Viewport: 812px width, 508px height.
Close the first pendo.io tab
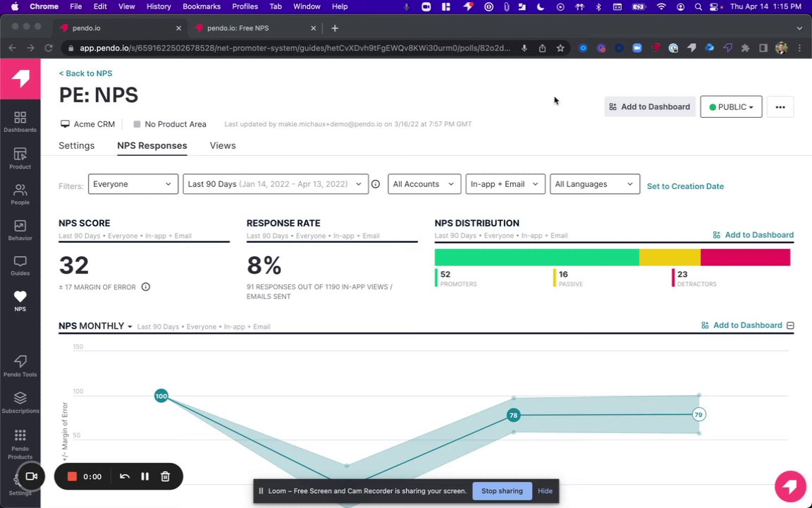pos(178,28)
